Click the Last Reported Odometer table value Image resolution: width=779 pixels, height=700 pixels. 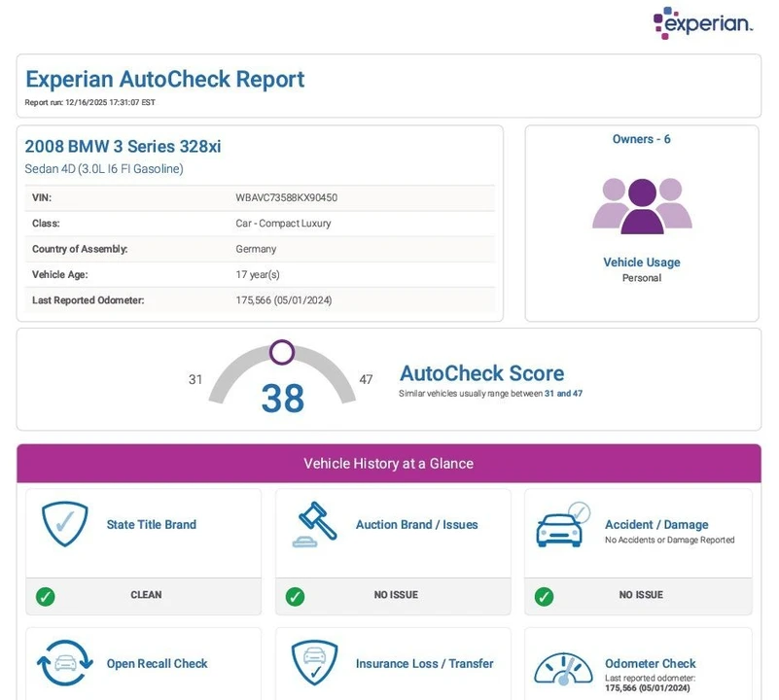tap(284, 300)
